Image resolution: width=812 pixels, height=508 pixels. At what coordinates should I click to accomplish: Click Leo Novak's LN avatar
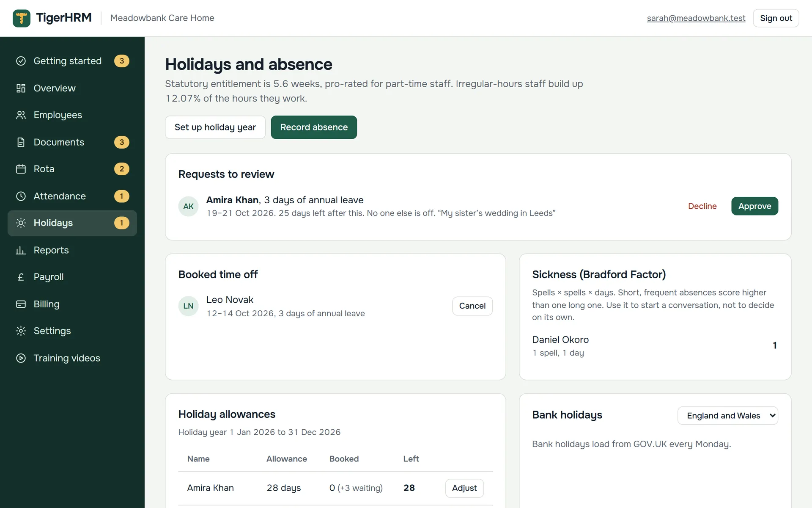point(188,306)
